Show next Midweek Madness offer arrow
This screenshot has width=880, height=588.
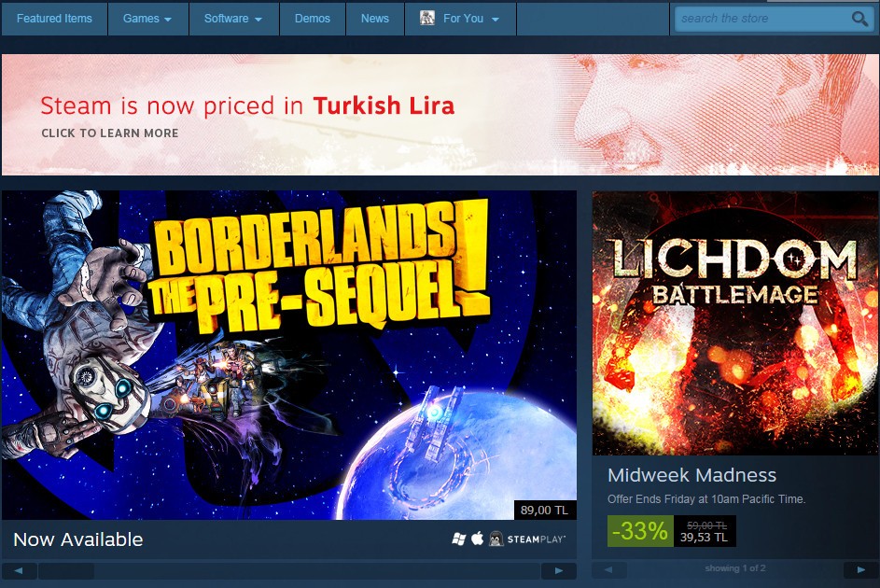click(x=861, y=569)
